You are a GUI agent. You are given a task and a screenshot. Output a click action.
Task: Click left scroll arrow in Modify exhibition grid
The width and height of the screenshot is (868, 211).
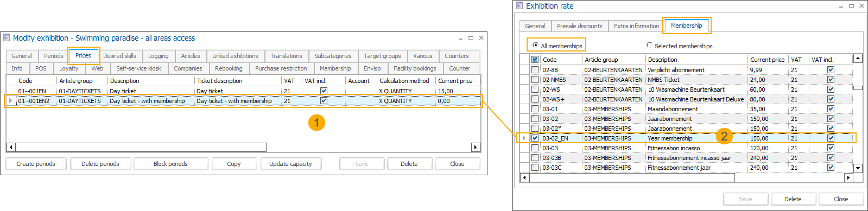(x=11, y=148)
